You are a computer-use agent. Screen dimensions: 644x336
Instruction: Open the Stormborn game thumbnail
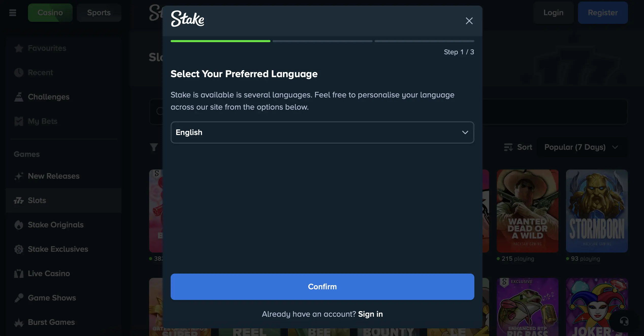(597, 211)
